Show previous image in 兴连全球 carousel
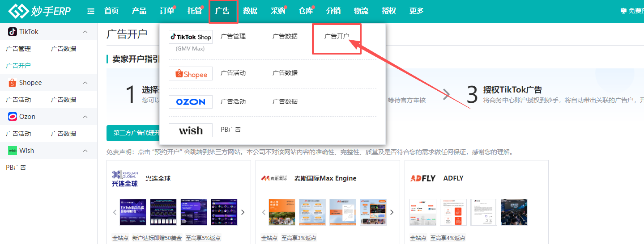644x244 pixels. [115, 212]
